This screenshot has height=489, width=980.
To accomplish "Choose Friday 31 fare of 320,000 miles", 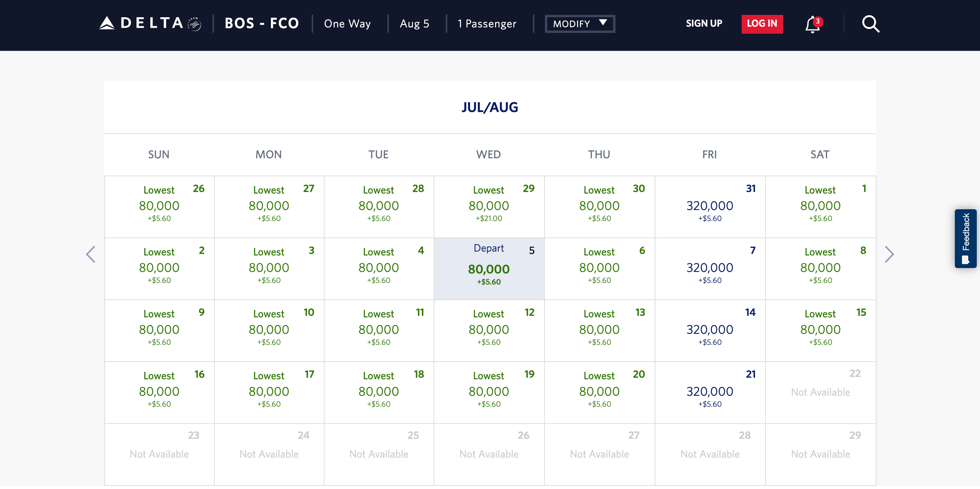I will (710, 207).
